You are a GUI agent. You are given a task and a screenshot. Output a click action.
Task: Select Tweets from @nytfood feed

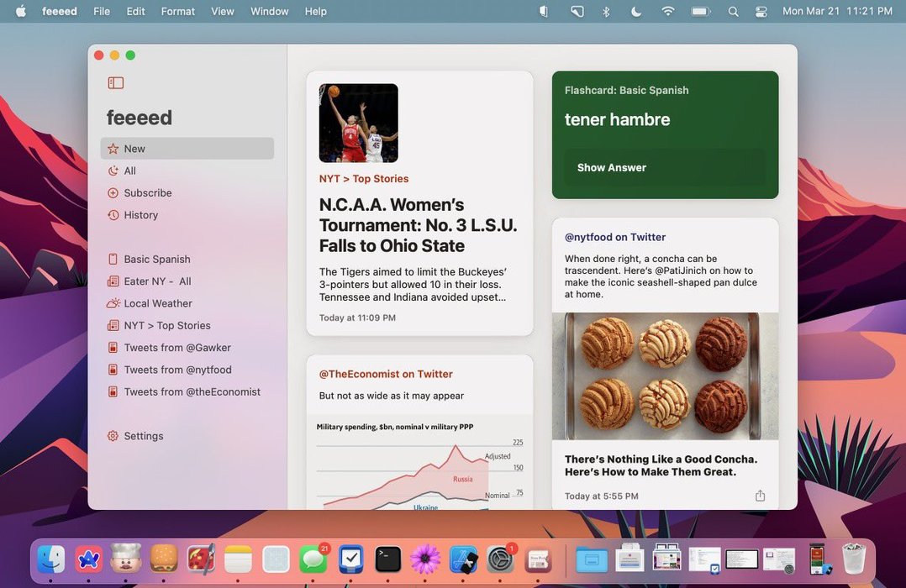coord(177,370)
